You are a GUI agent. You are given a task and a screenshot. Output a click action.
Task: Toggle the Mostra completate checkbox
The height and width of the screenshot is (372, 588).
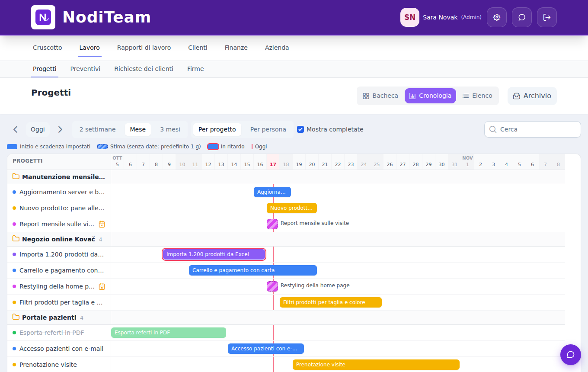coord(300,129)
